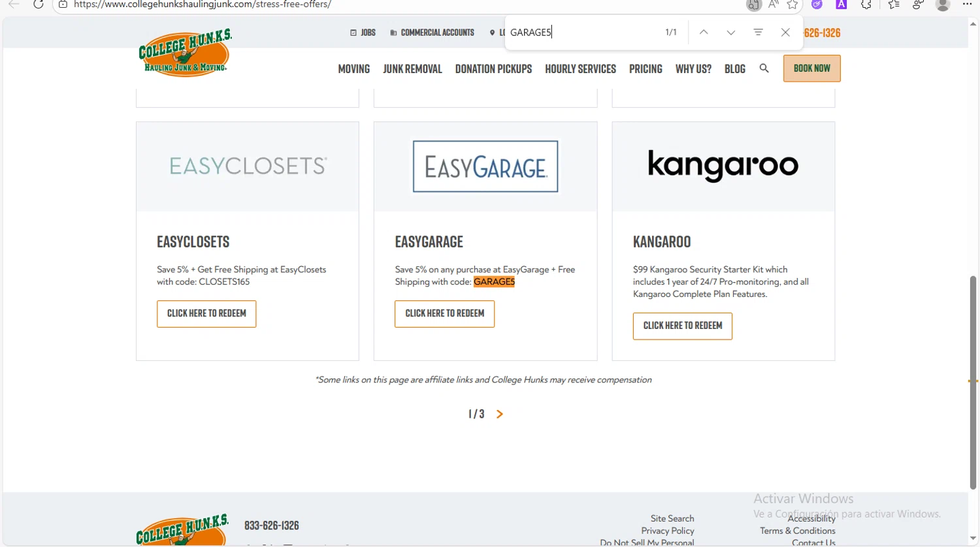Click the EasyClosets logo image
This screenshot has height=547, width=980.
(248, 166)
